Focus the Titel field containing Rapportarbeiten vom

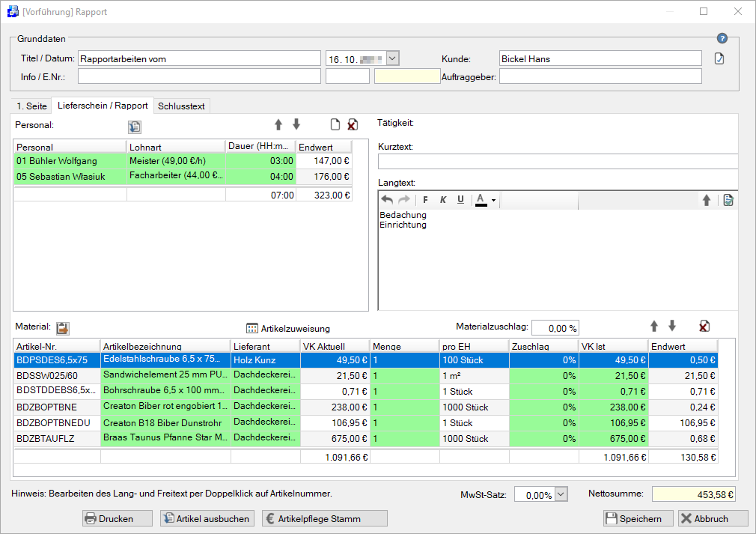pyautogui.click(x=199, y=58)
